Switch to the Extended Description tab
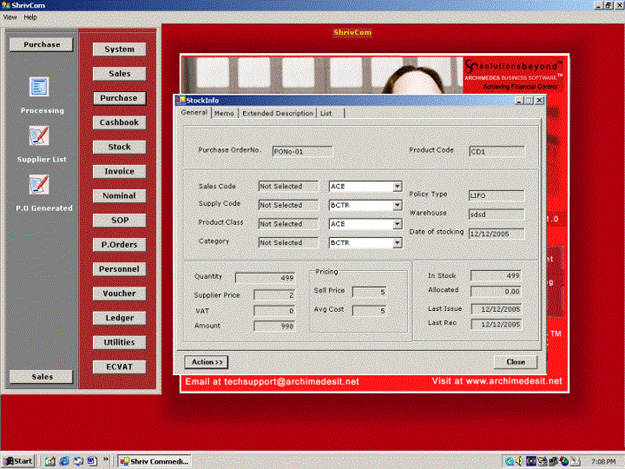This screenshot has width=625, height=469. [277, 113]
